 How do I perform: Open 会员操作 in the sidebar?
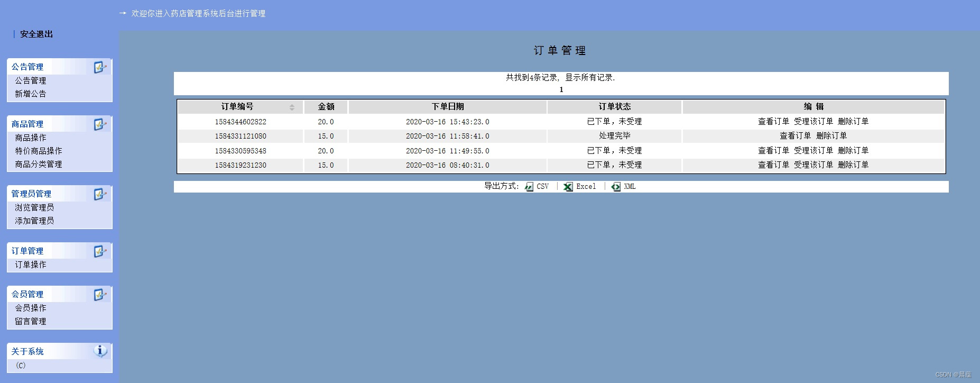tap(31, 308)
